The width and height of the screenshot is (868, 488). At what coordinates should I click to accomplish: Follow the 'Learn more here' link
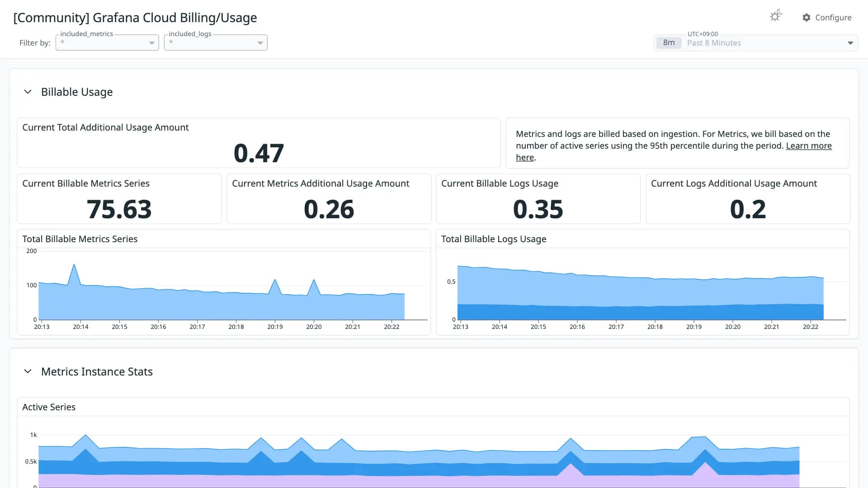tap(809, 146)
